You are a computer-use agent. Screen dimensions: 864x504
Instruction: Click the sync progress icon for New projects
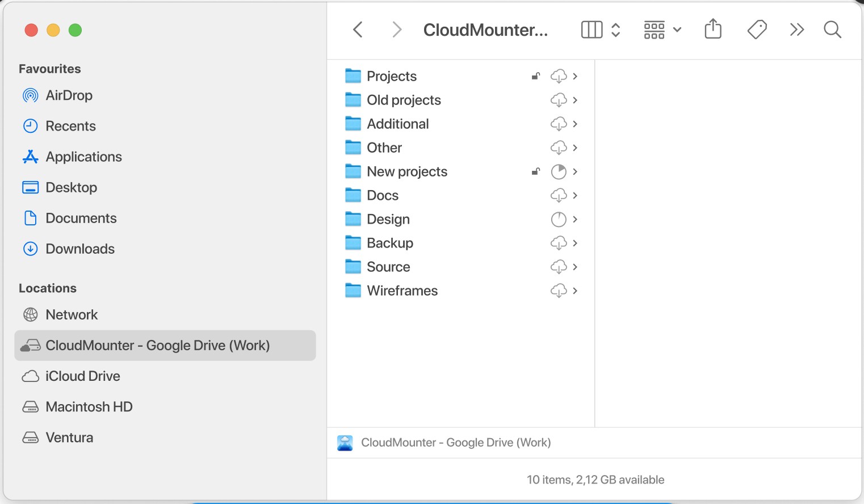(559, 171)
